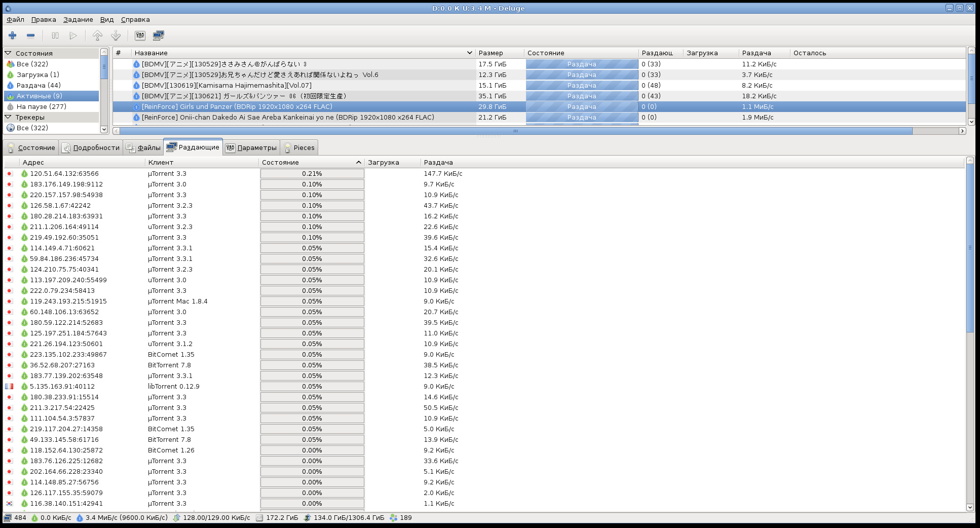Screen dimensions: 980x528
Task: Click progress bar of peer 120.51.64.132
Action: (x=312, y=174)
